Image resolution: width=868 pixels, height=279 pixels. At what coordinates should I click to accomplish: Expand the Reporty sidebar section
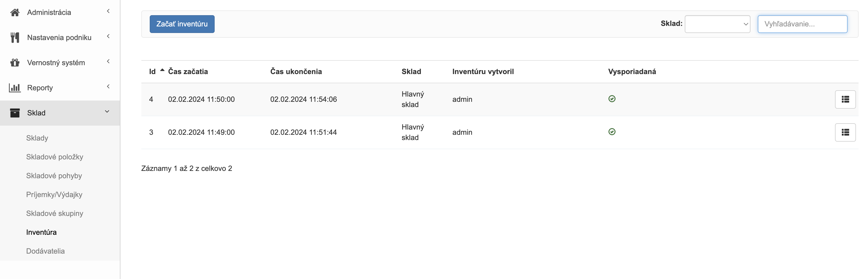(108, 87)
